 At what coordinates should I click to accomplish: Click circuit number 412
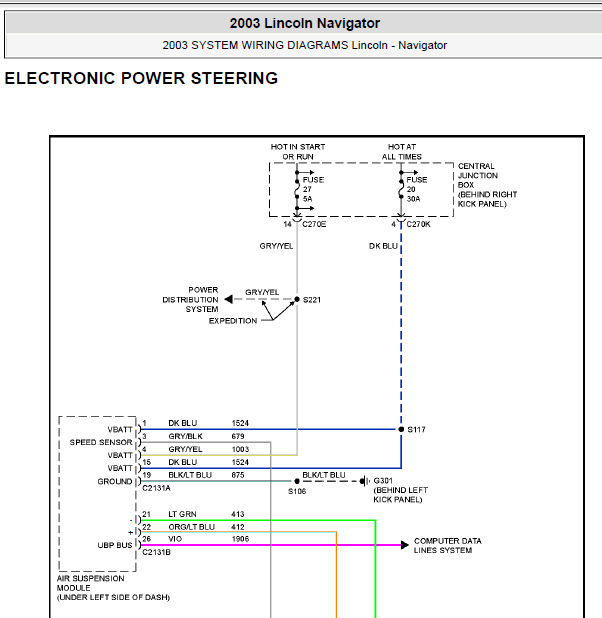(238, 527)
